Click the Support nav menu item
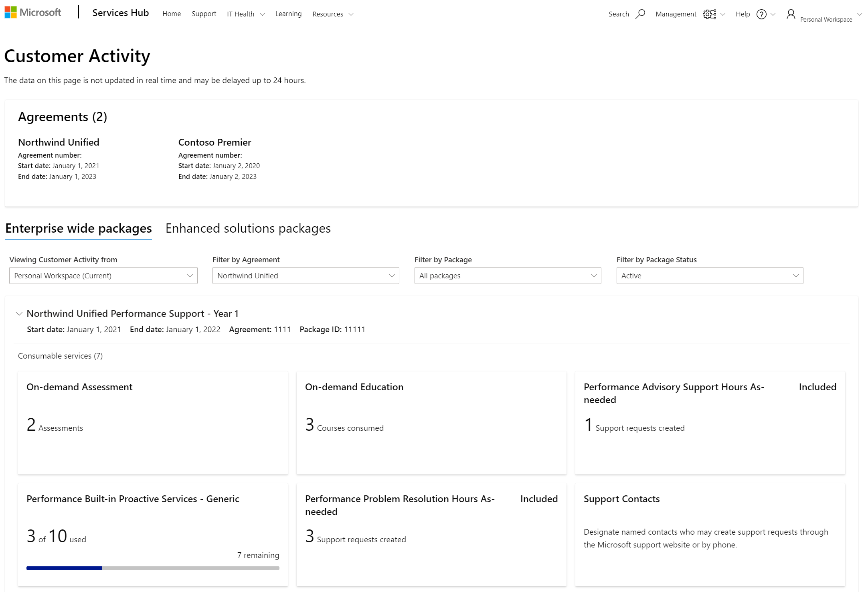868x592 pixels. tap(203, 13)
